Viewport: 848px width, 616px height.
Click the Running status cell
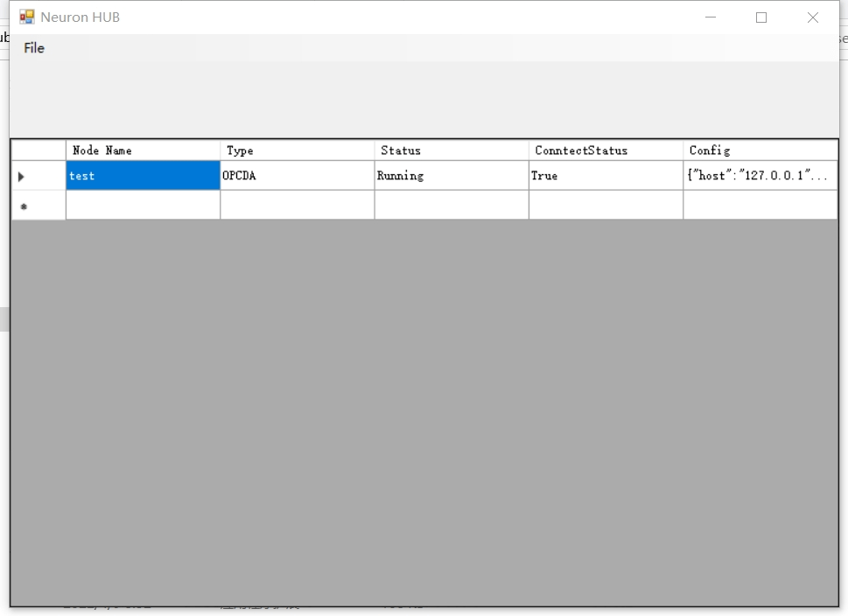[451, 176]
